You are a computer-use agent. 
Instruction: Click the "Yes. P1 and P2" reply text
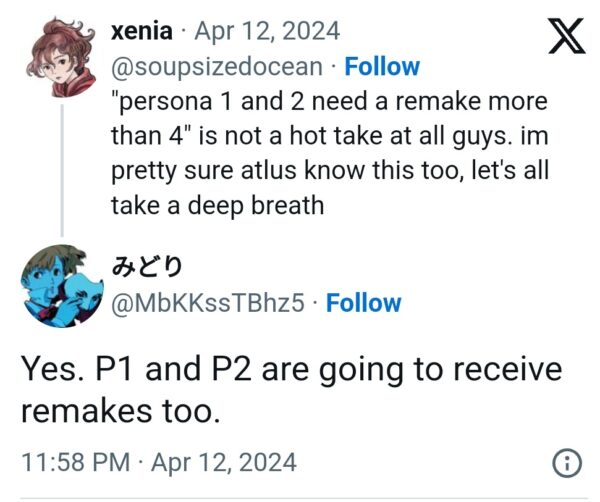pos(292,369)
